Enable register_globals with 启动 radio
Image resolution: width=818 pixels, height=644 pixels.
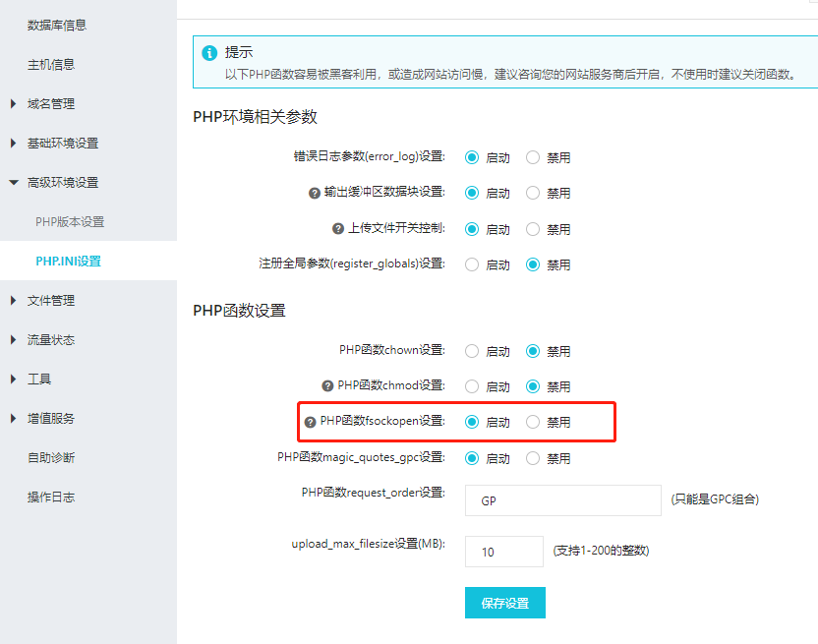pyautogui.click(x=472, y=264)
